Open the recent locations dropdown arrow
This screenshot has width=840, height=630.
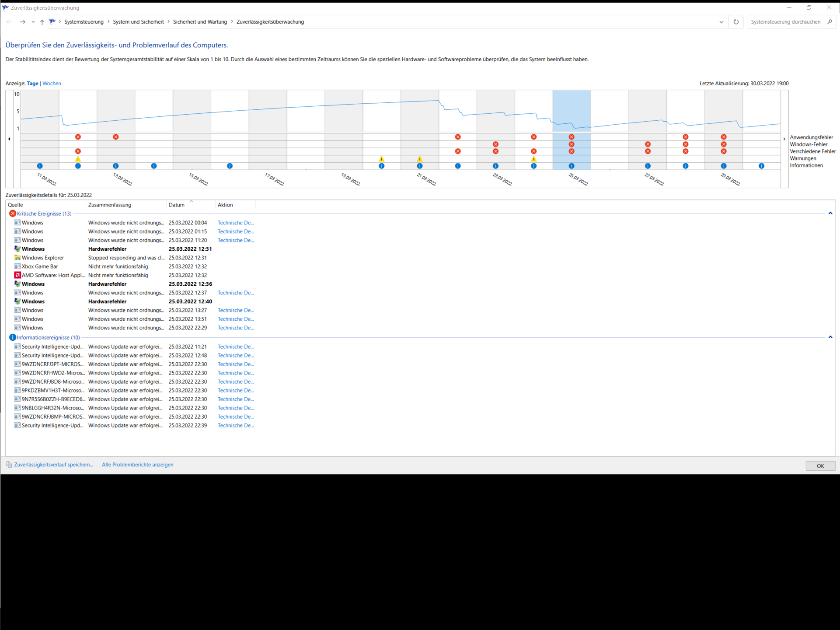click(x=33, y=22)
